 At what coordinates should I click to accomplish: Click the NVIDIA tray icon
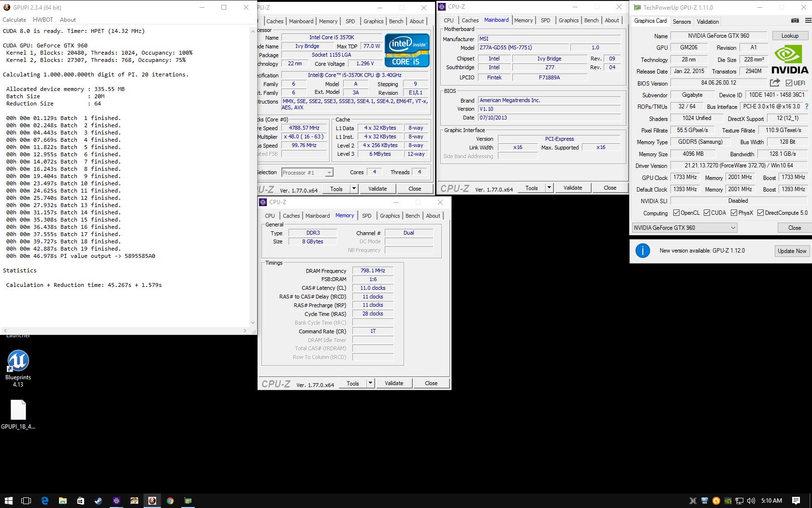[x=728, y=501]
